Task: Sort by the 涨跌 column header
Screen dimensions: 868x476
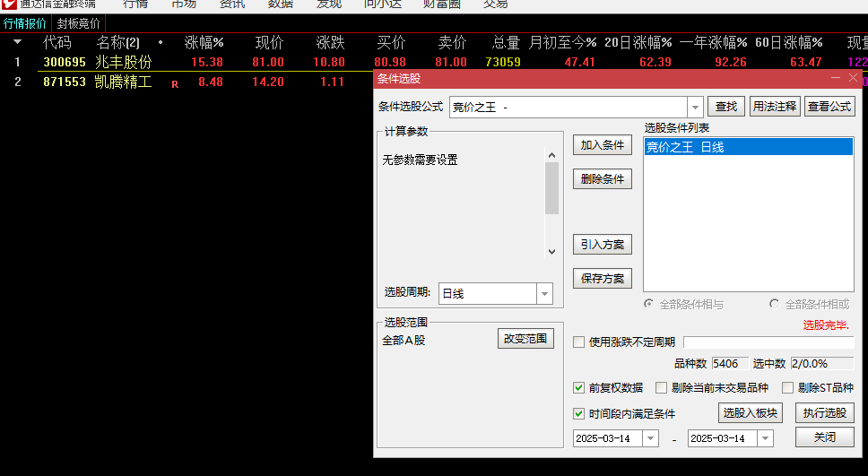Action: [331, 42]
